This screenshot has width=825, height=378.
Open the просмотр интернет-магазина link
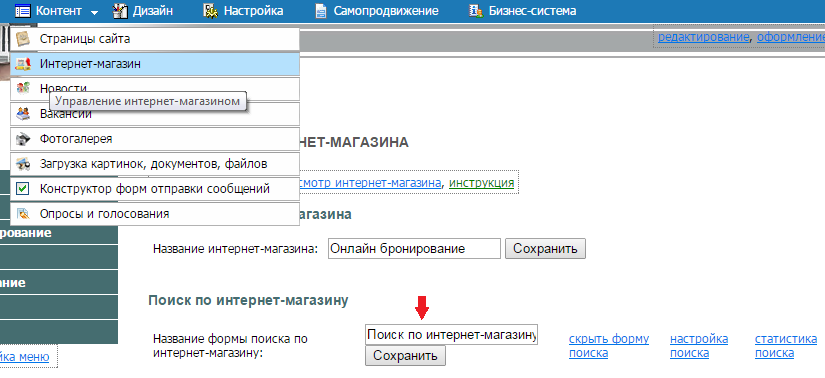(x=369, y=183)
